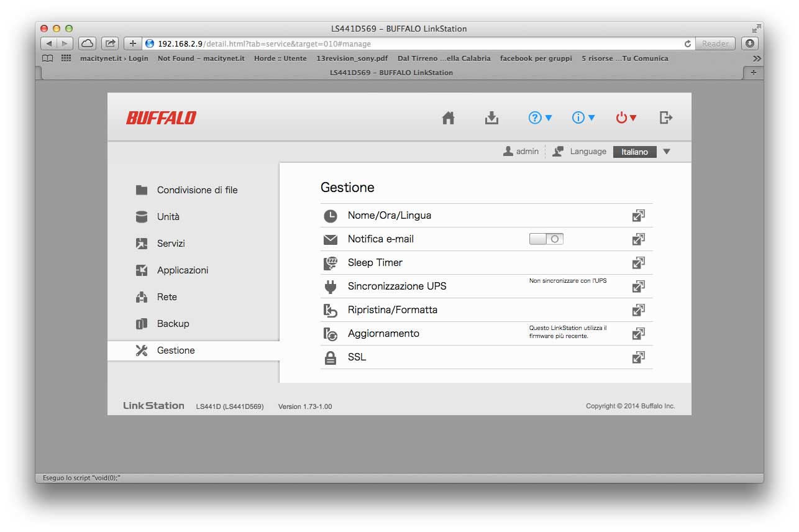Open the 13revision_sony.pdf bookmark
This screenshot has width=799, height=532.
tap(352, 58)
